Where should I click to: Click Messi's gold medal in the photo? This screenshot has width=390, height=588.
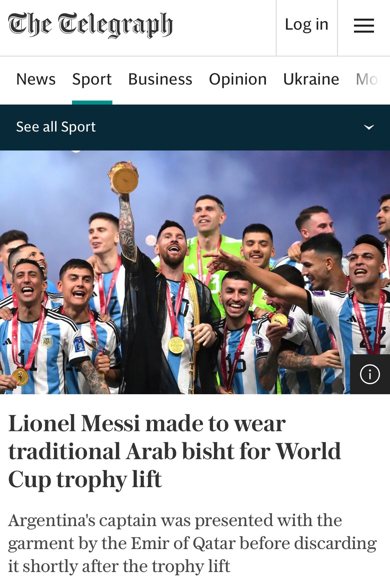point(176,345)
